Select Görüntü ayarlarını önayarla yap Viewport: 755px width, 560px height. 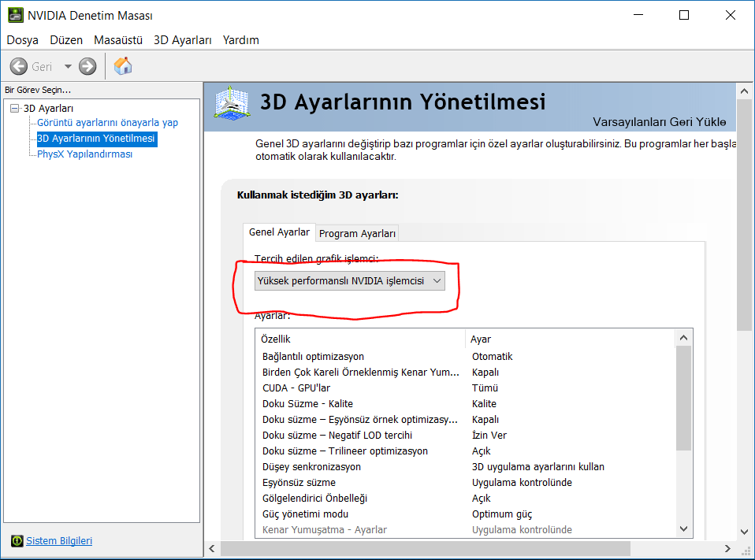[107, 123]
